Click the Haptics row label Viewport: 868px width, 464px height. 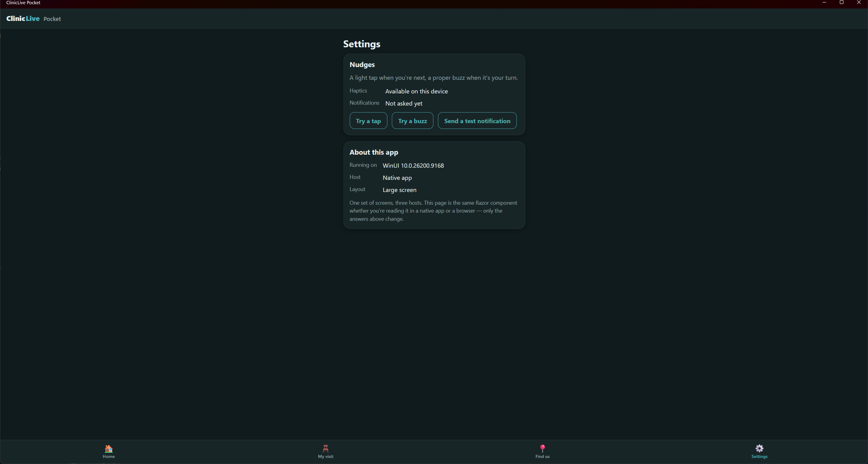(358, 91)
